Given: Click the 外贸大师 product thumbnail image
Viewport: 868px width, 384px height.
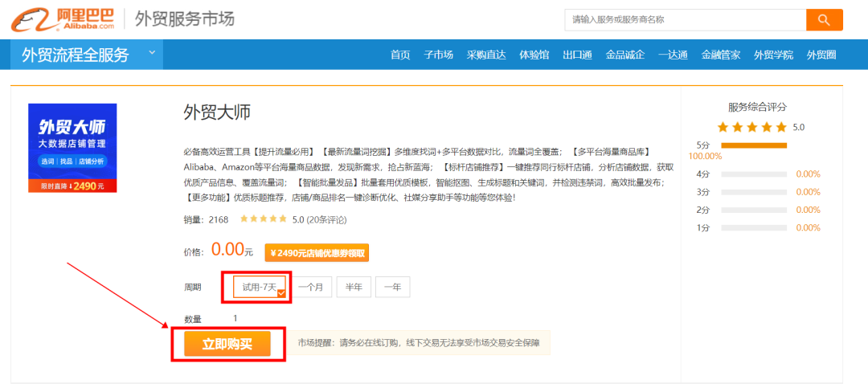Looking at the screenshot, I should click(x=72, y=148).
